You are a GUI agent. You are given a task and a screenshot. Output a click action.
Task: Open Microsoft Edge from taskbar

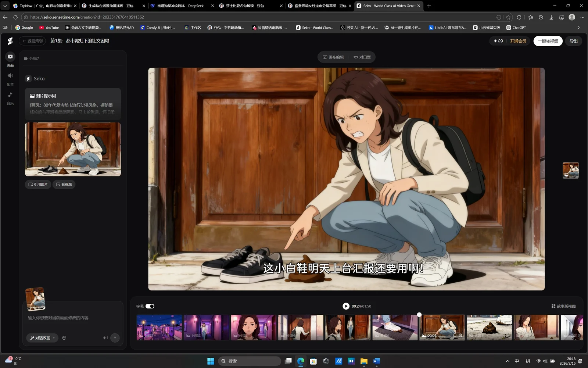coord(301,361)
